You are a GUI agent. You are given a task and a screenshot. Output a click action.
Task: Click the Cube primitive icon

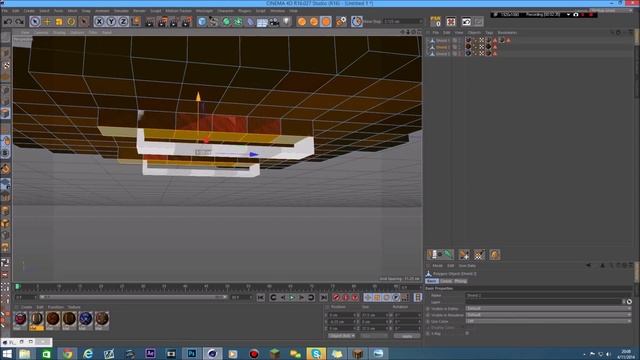coord(202,22)
